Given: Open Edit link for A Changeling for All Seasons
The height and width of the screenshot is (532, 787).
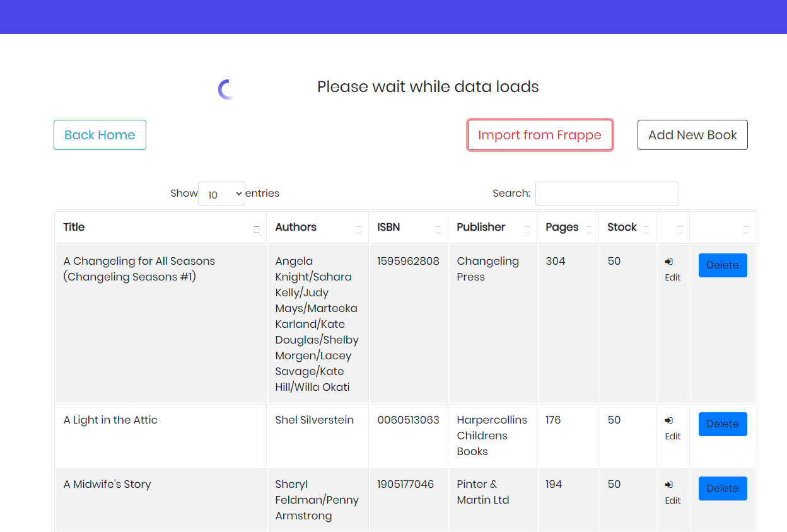Looking at the screenshot, I should 673,277.
